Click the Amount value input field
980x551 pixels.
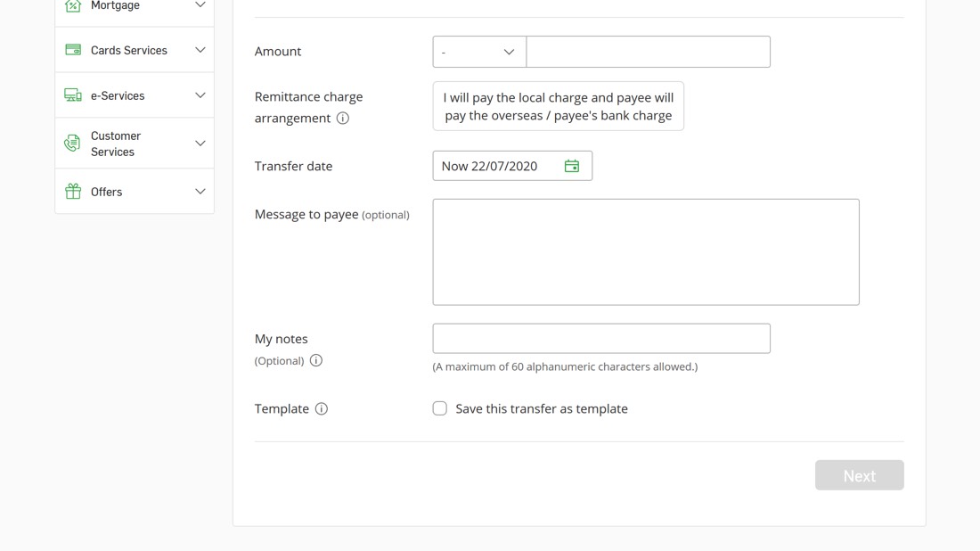point(648,52)
